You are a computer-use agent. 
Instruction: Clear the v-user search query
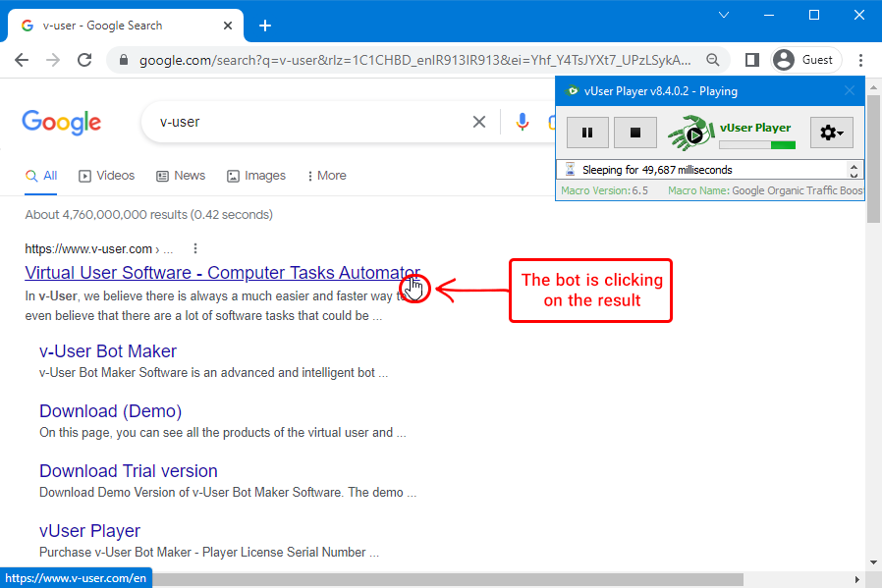point(479,122)
